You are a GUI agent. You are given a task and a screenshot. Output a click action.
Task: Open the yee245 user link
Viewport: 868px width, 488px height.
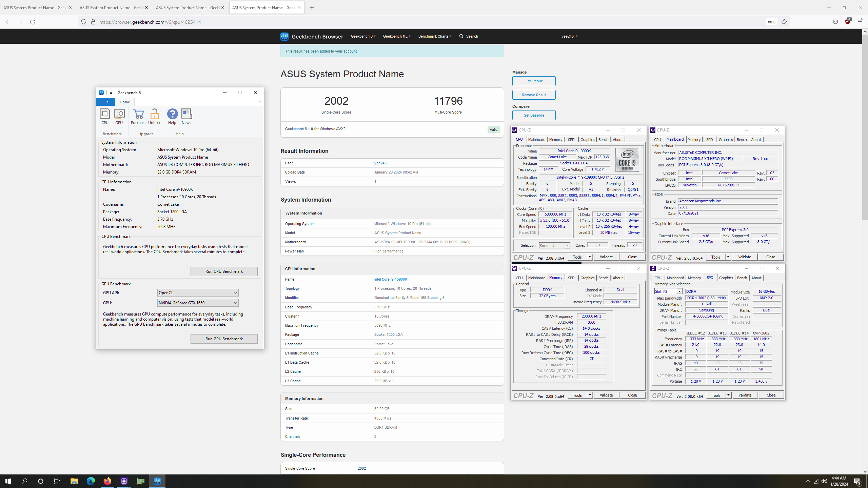380,163
